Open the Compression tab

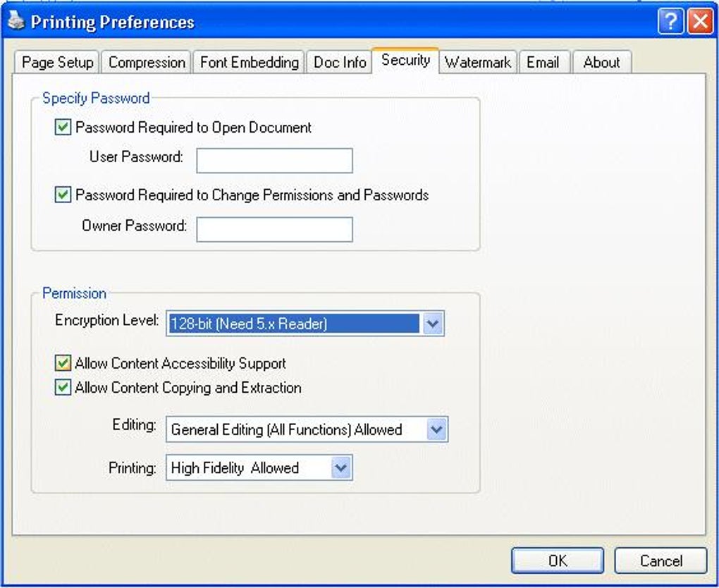coord(147,63)
